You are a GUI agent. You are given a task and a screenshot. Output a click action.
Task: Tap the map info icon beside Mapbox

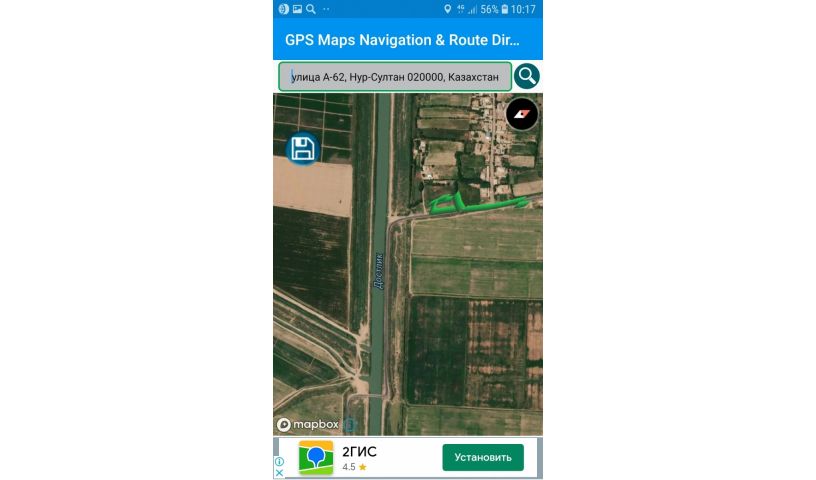(349, 424)
